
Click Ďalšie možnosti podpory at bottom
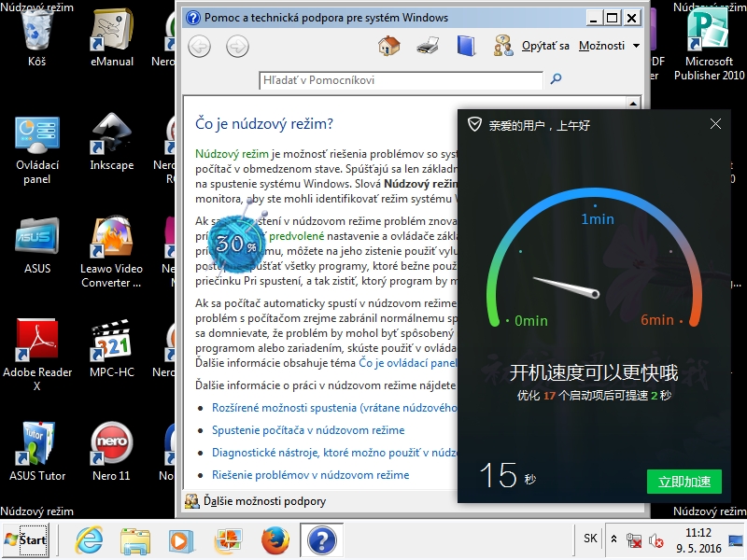click(264, 501)
